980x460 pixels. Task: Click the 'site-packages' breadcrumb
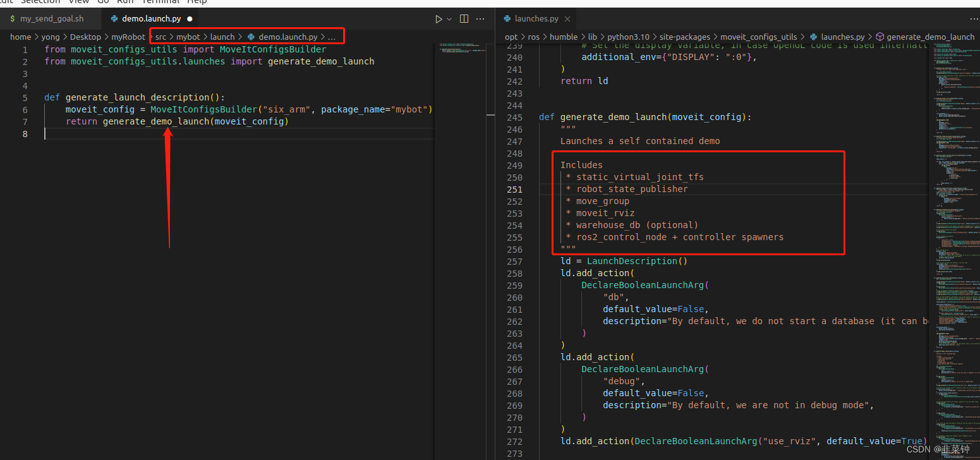pyautogui.click(x=685, y=37)
